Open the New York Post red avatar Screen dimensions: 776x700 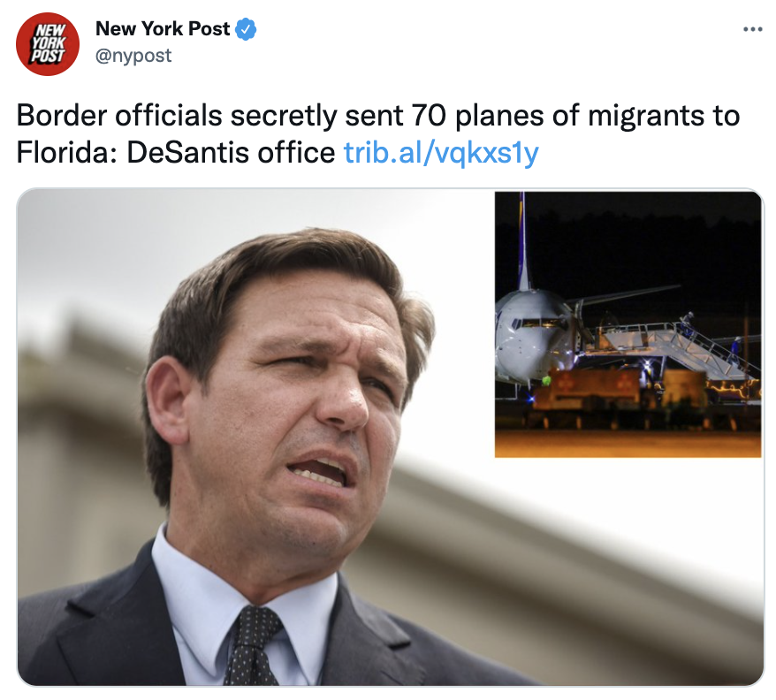coord(48,44)
